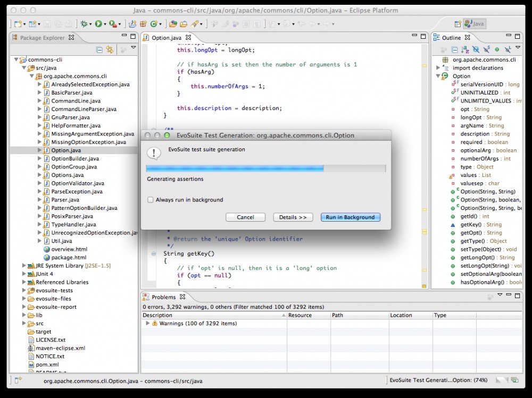This screenshot has height=398, width=532.
Task: Click Open Perspective icon beside Java
Action: (458, 24)
